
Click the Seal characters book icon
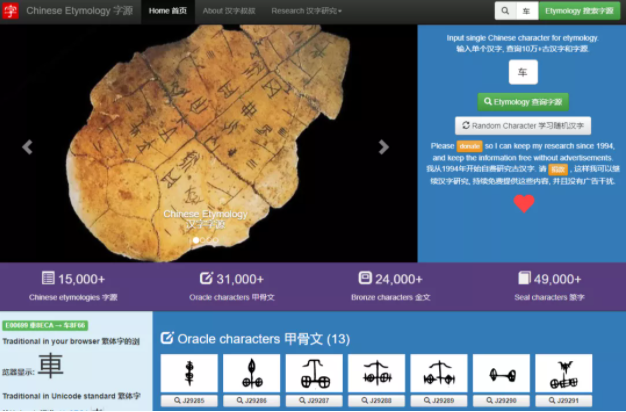tap(524, 278)
